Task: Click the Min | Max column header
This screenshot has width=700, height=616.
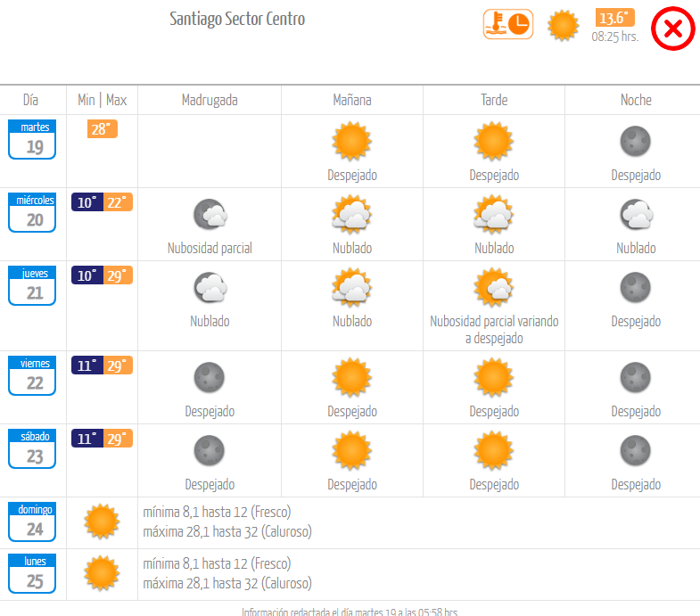Action: (x=103, y=100)
